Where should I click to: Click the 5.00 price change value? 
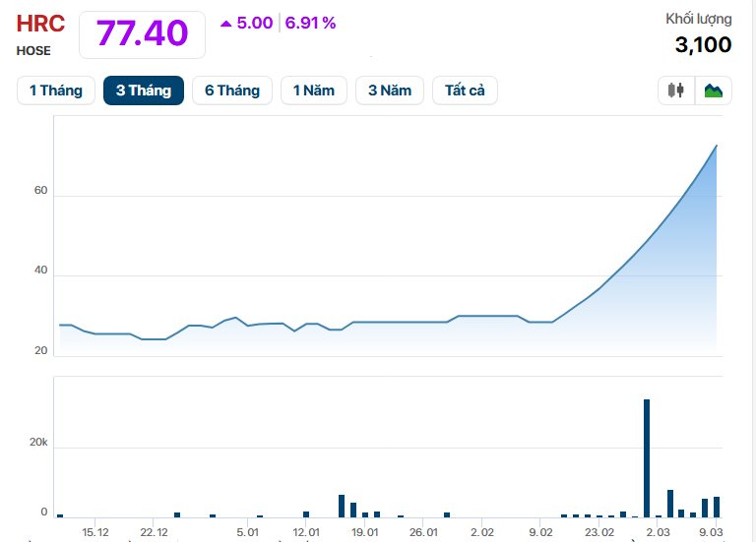[x=255, y=23]
